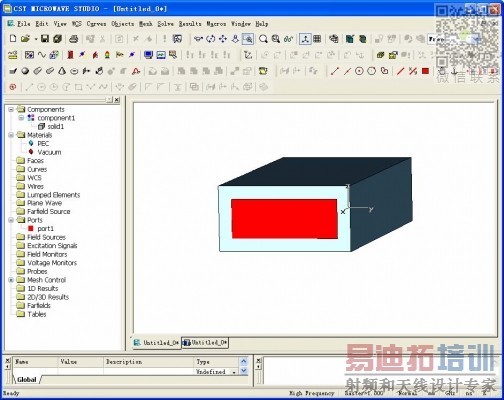Collapse the Components tree folder

click(11, 109)
